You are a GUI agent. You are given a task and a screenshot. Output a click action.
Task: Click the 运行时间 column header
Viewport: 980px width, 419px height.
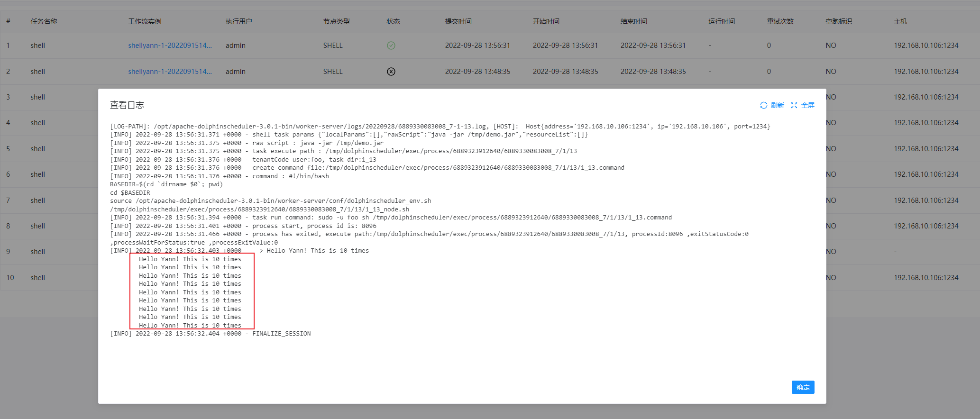(x=722, y=21)
